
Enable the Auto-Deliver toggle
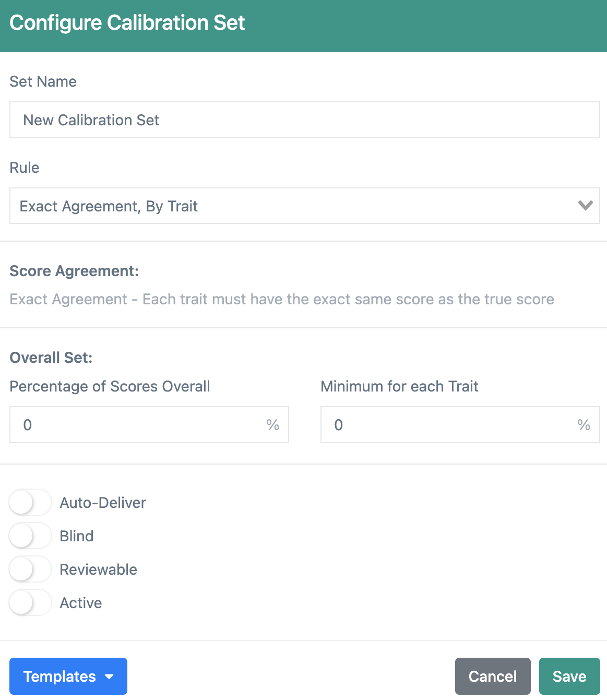tap(30, 502)
